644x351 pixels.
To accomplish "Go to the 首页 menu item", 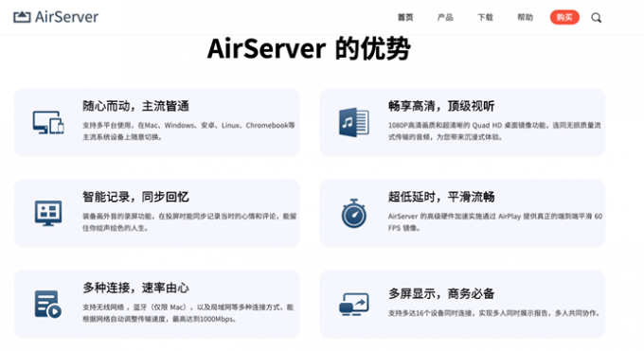I will [405, 17].
